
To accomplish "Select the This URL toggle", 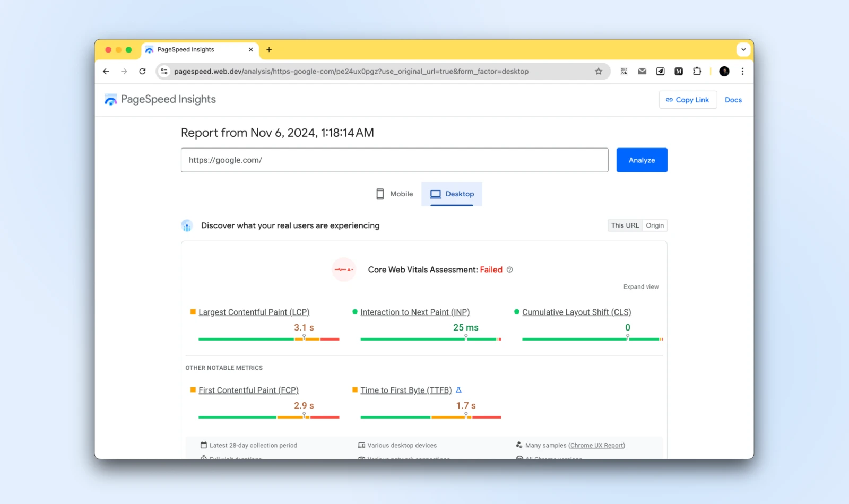I will click(625, 225).
